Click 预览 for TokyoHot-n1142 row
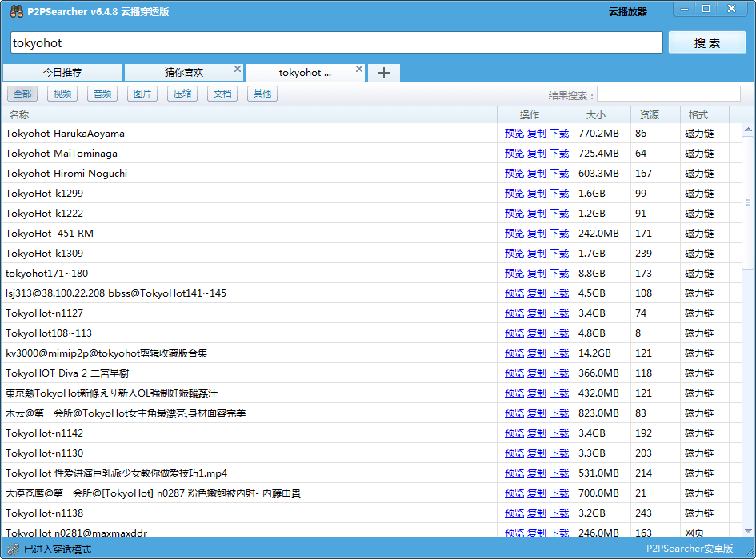Viewport: 756px width, 559px height. click(514, 433)
